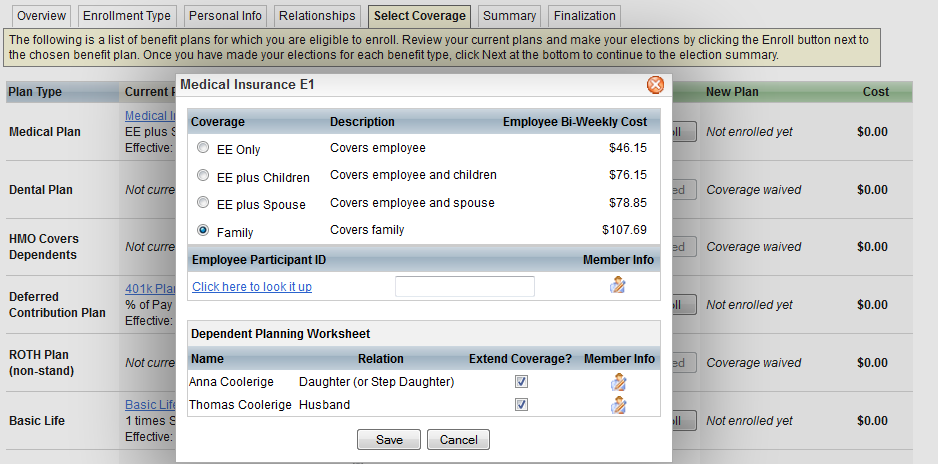Screen dimensions: 938x464
Task: Open Anna Coolerige member info icon
Action: tap(619, 382)
